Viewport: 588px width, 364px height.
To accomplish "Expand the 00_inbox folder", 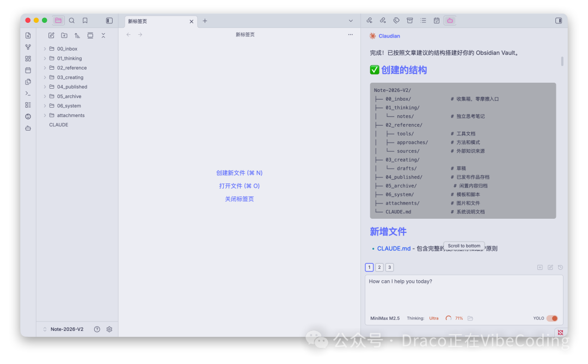I will click(x=45, y=48).
